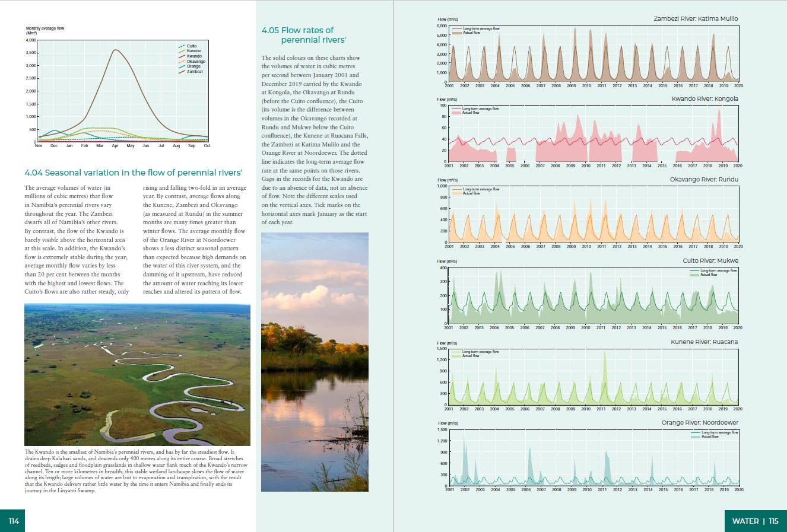Click "Orange" in the seasonal flow chart legend
The image size is (787, 532).
193,66
